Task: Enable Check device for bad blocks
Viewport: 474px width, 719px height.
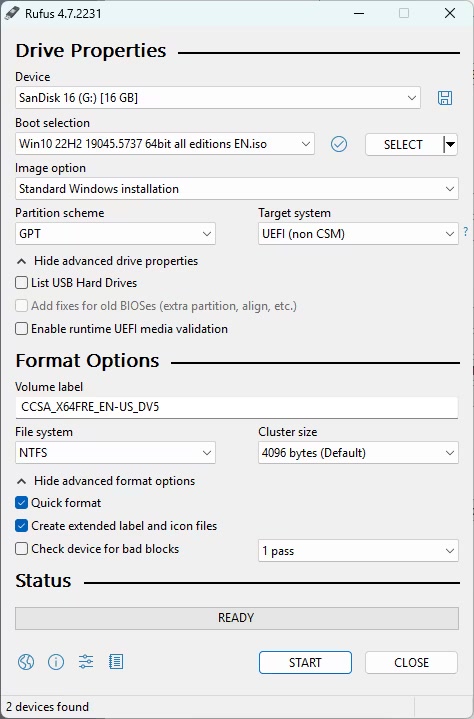Action: tap(22, 549)
